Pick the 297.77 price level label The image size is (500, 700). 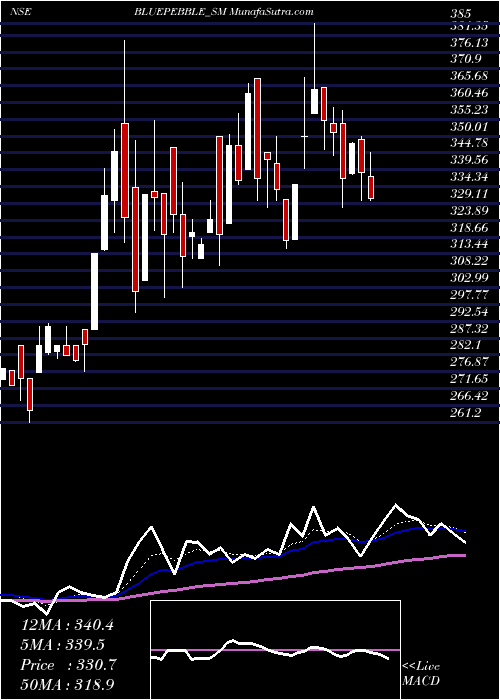[x=467, y=295]
